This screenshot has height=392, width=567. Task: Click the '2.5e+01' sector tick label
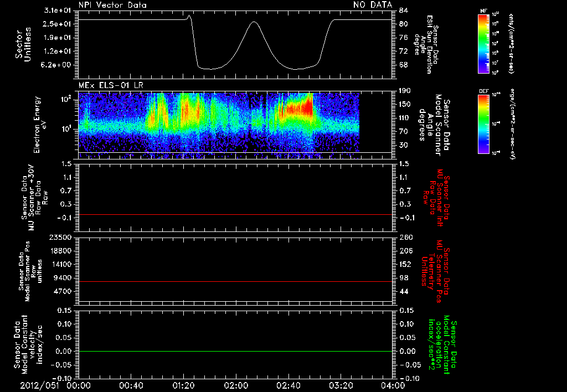(x=57, y=24)
